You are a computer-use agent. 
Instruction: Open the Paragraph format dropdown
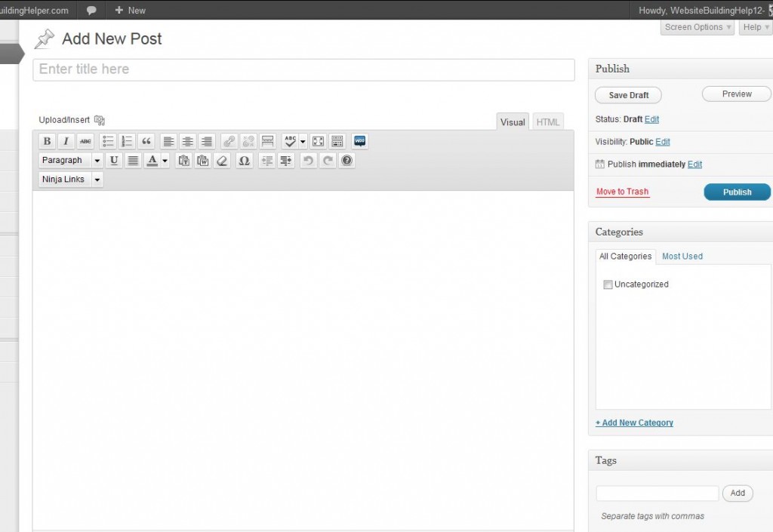click(70, 161)
